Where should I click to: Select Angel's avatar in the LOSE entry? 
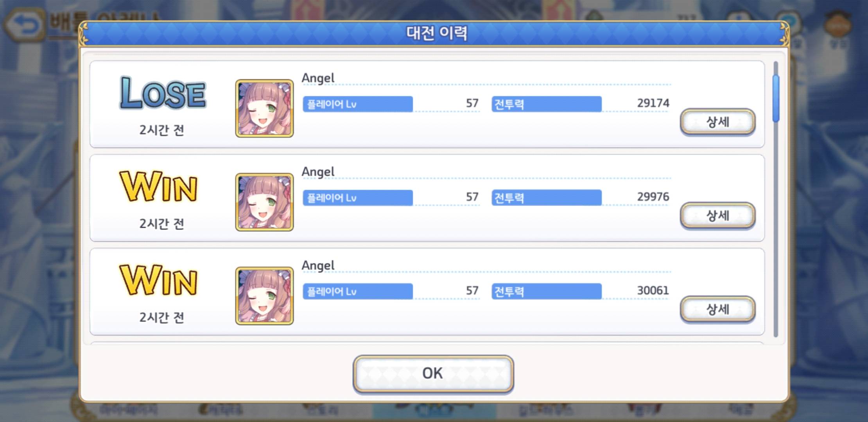pos(264,109)
